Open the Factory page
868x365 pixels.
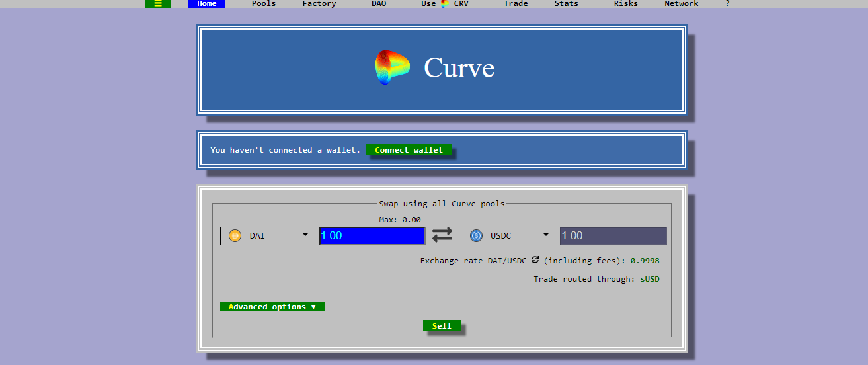click(319, 4)
